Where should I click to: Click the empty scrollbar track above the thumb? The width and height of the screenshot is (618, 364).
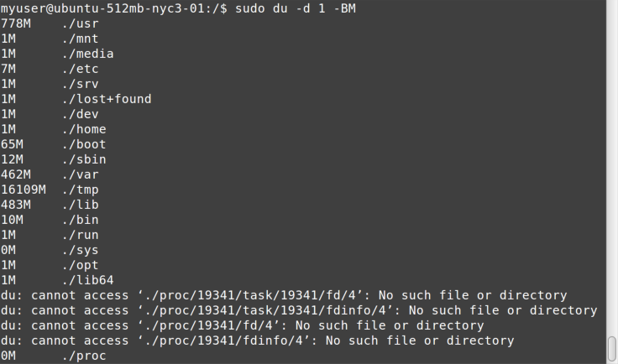coord(612,167)
